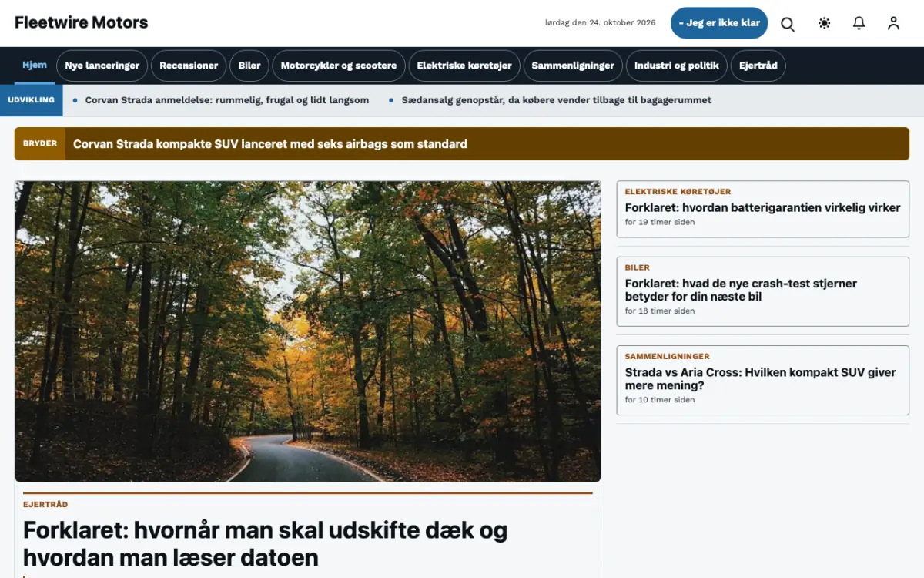
Task: Toggle the light/dark theme sun icon
Action: click(824, 23)
